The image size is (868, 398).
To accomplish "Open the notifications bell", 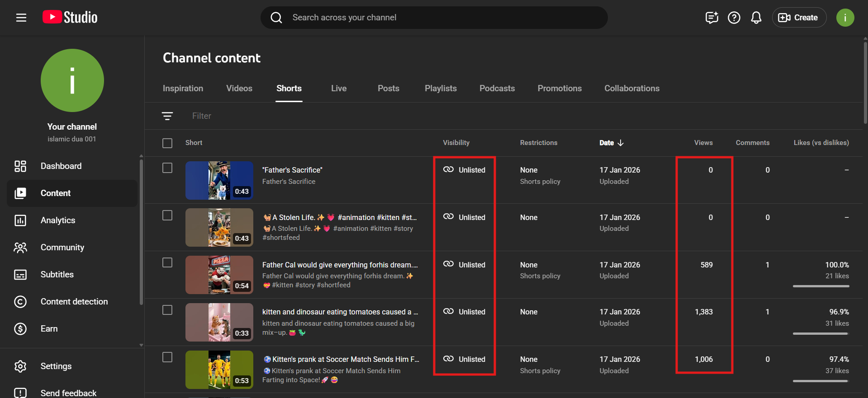I will [x=756, y=18].
